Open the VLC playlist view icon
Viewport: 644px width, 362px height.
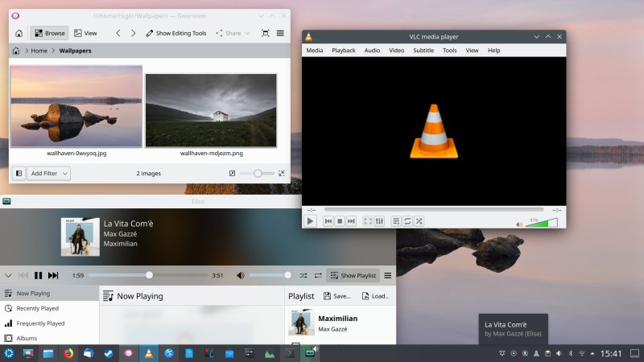(x=395, y=220)
